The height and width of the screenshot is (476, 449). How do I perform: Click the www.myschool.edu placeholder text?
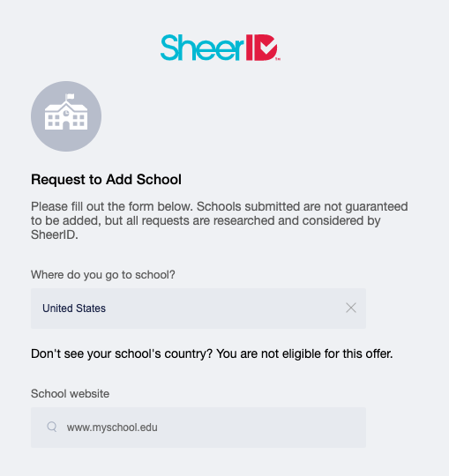112,428
